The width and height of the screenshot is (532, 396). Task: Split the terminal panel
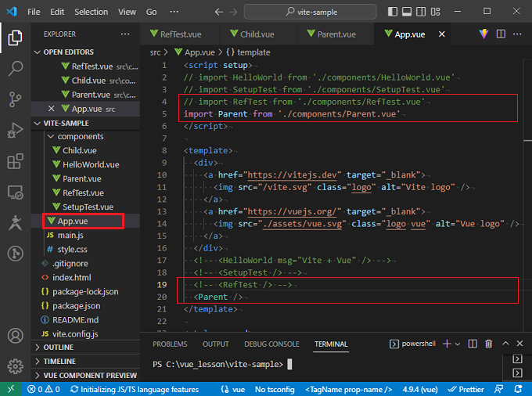[x=473, y=344]
